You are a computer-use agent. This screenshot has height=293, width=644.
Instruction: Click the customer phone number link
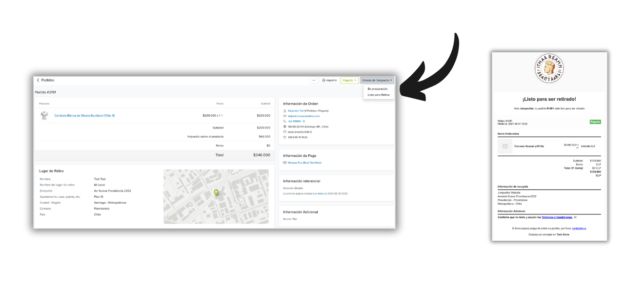coord(294,121)
